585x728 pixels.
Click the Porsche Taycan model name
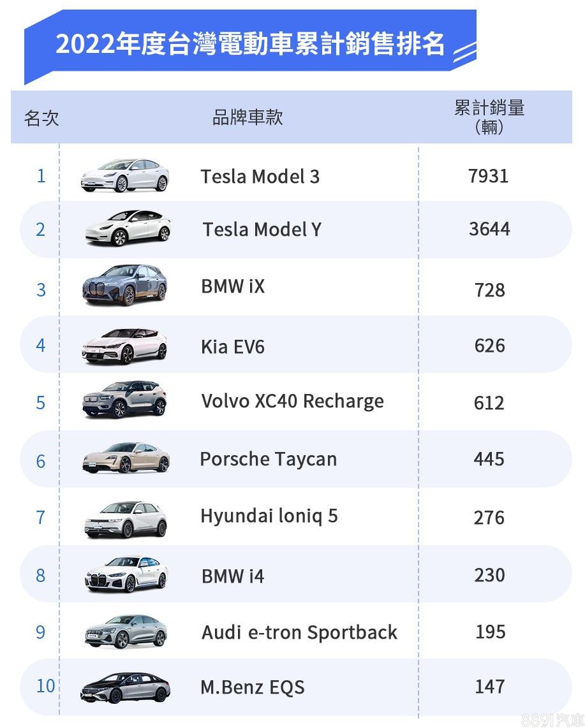[x=268, y=459]
